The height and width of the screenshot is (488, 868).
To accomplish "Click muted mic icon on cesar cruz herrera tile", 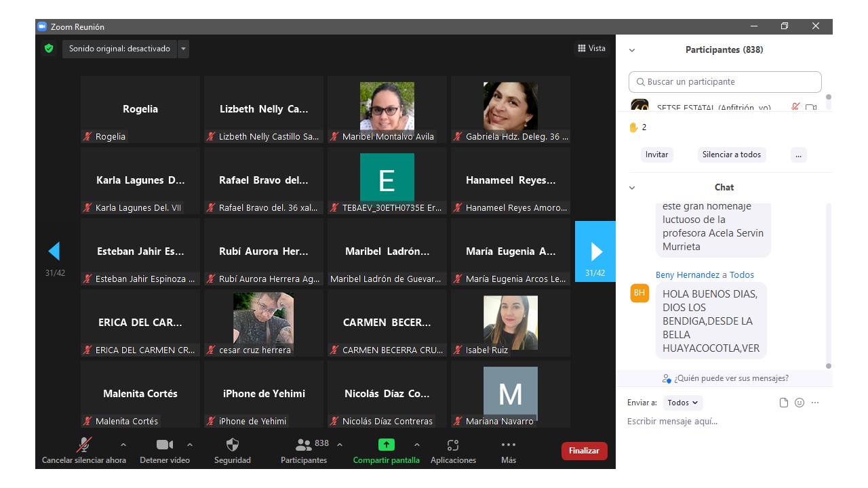I will point(211,350).
